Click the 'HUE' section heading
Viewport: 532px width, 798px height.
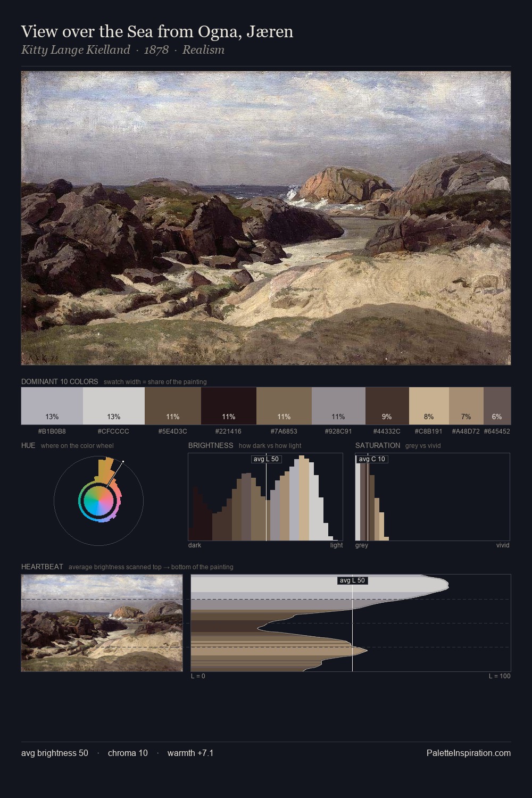(x=28, y=445)
